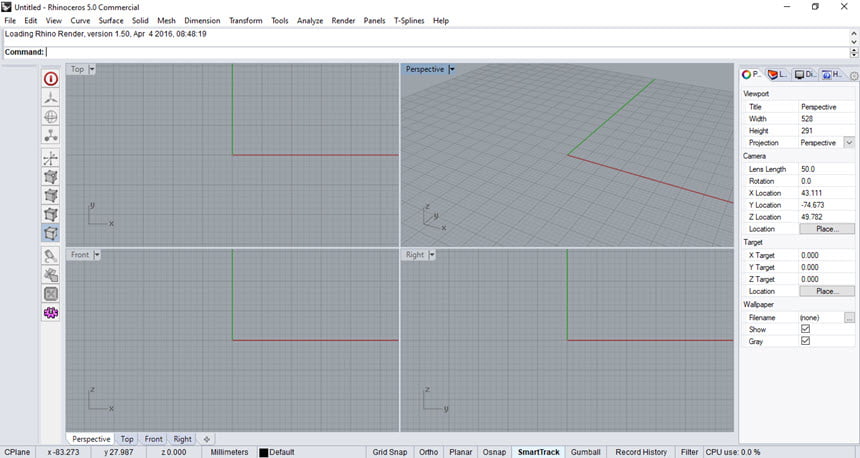Click the red circled info icon
The image size is (860, 458).
tap(50, 79)
